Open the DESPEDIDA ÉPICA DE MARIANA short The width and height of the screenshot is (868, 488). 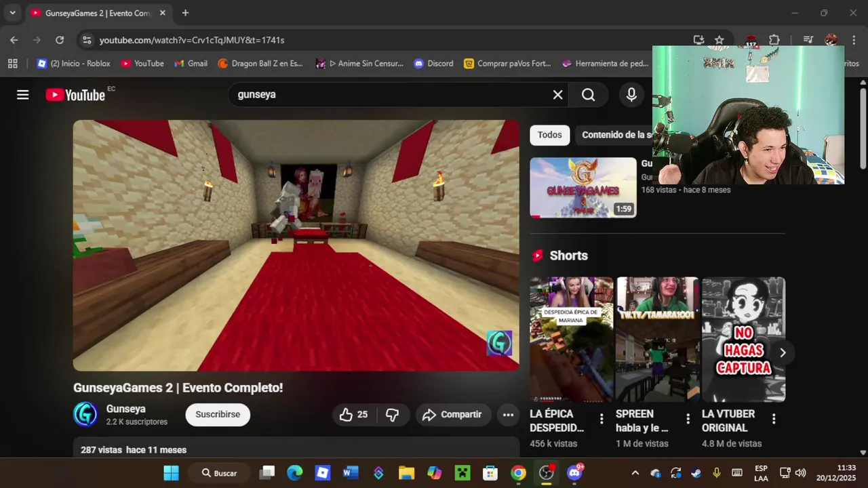point(572,339)
